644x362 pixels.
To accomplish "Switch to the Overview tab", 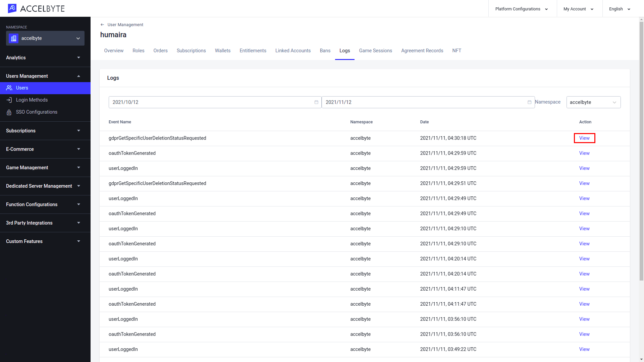I will [x=114, y=50].
